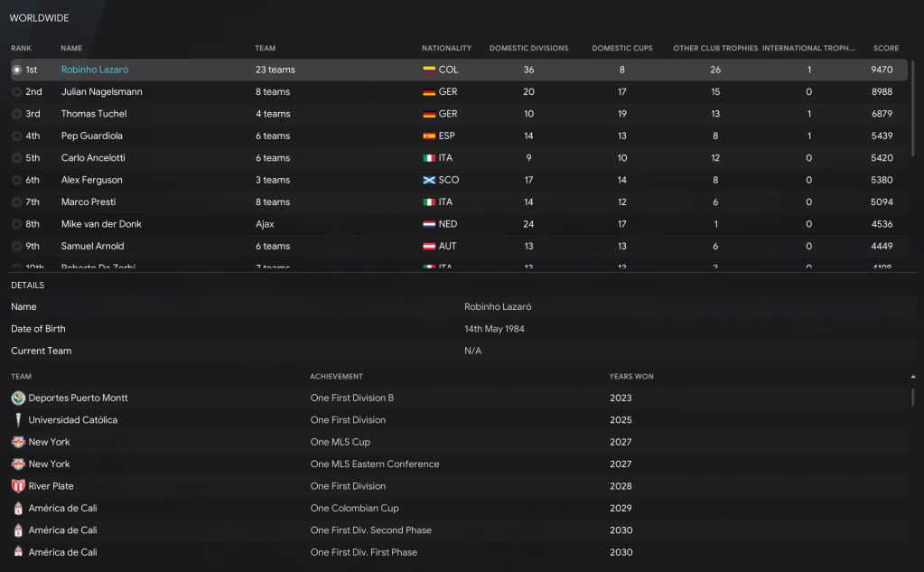Click the Scottish flag beside SCO

click(429, 180)
